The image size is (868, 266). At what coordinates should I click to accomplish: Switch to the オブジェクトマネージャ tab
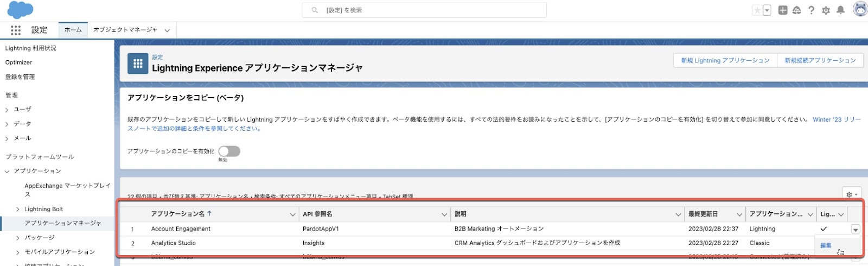click(x=125, y=30)
